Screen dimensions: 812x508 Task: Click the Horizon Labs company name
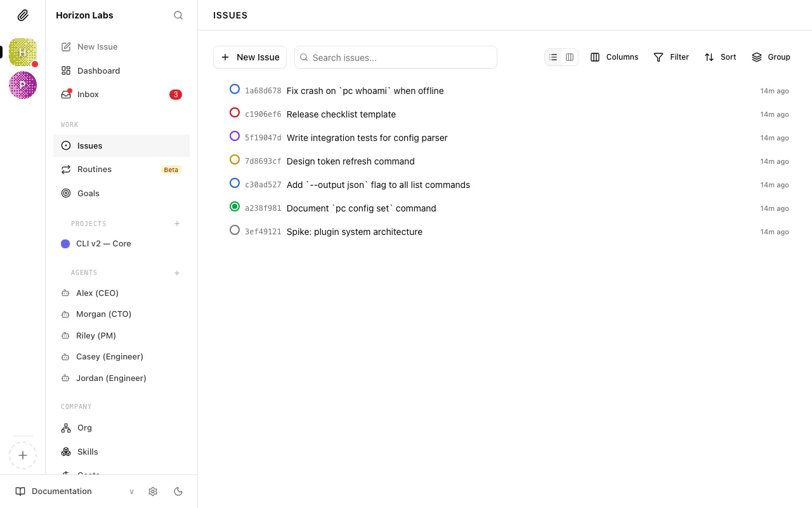[x=84, y=15]
